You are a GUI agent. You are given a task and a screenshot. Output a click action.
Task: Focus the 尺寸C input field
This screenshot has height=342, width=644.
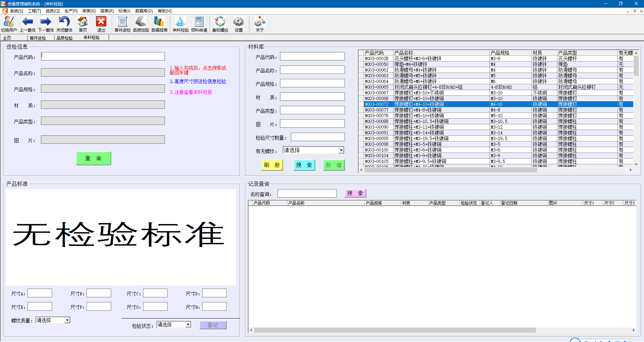tap(155, 293)
